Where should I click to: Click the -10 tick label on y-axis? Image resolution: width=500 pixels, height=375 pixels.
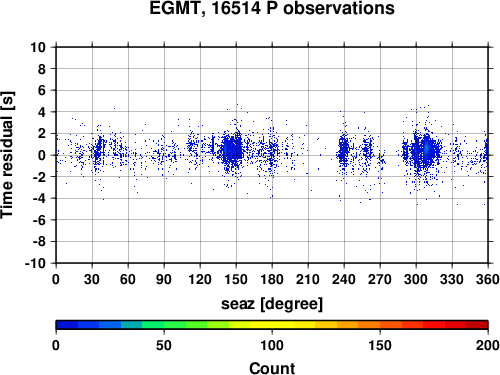[35, 263]
